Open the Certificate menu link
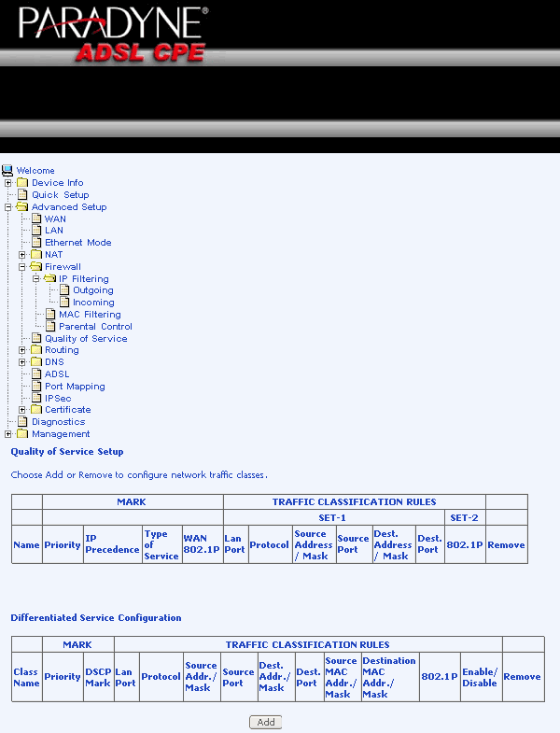This screenshot has width=560, height=733. pyautogui.click(x=68, y=410)
